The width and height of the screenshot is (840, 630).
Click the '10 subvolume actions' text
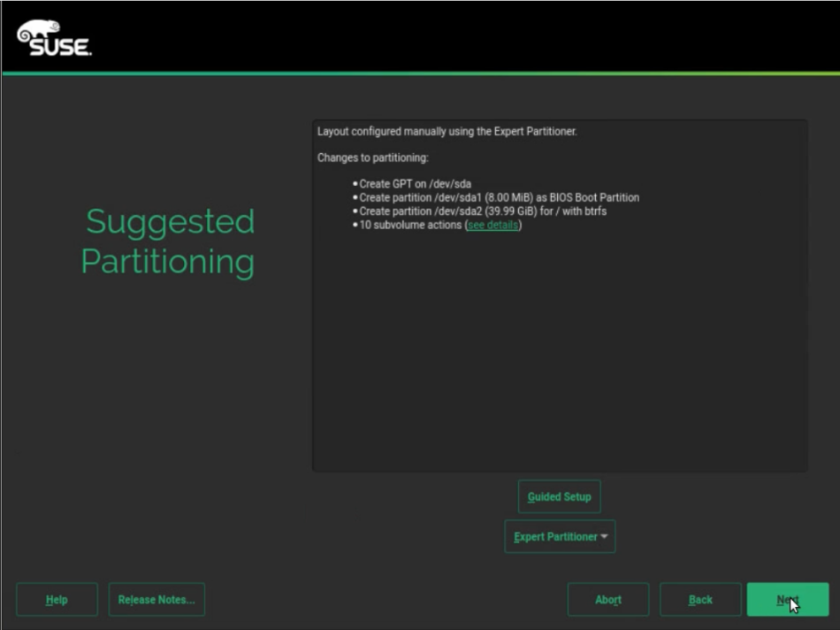pos(410,225)
